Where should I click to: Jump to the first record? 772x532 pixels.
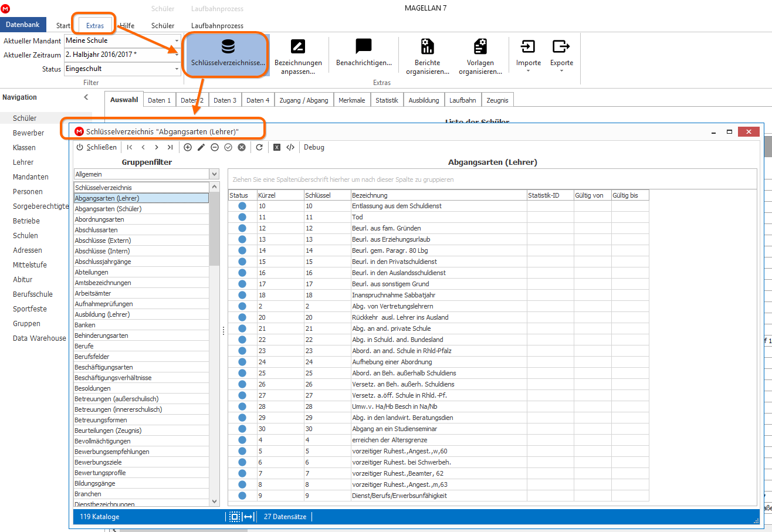pyautogui.click(x=130, y=147)
